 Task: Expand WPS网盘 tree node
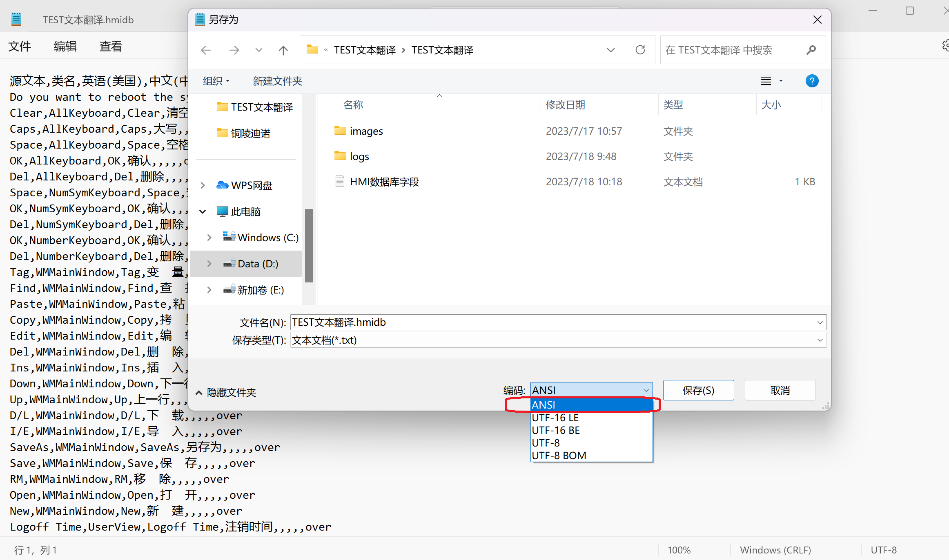coord(203,185)
